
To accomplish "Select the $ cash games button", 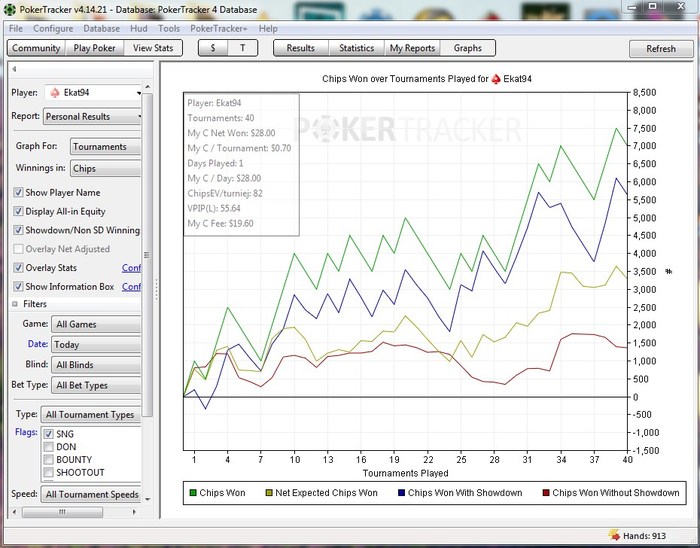I will (x=213, y=48).
